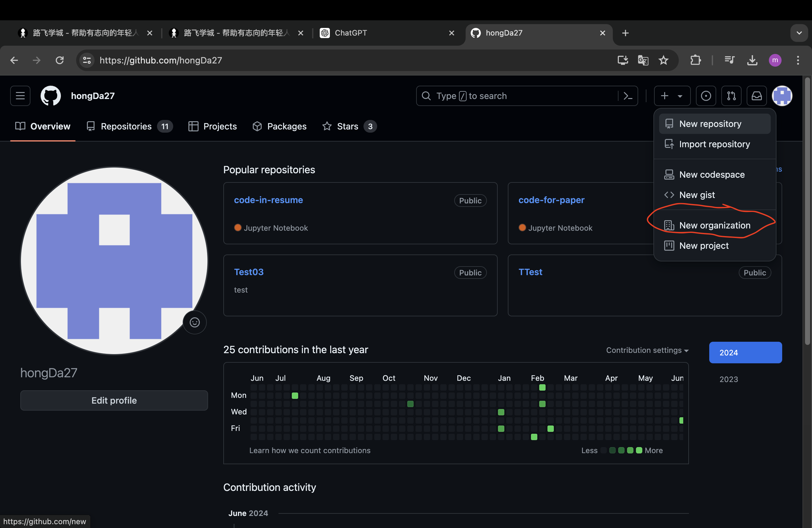
Task: Close the ChatGPT tab
Action: 451,33
